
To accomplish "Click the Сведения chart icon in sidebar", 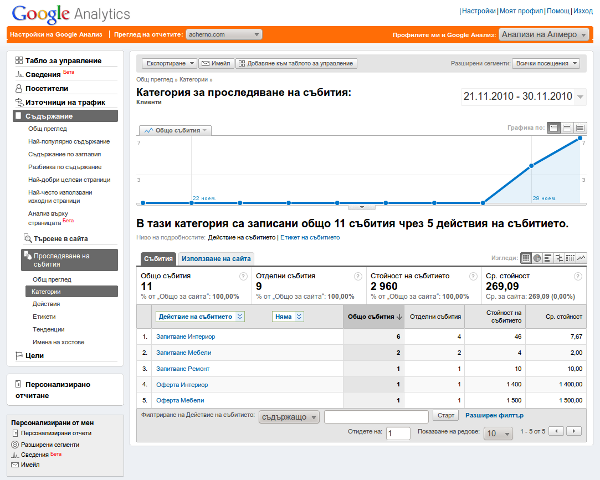I will pos(19,74).
